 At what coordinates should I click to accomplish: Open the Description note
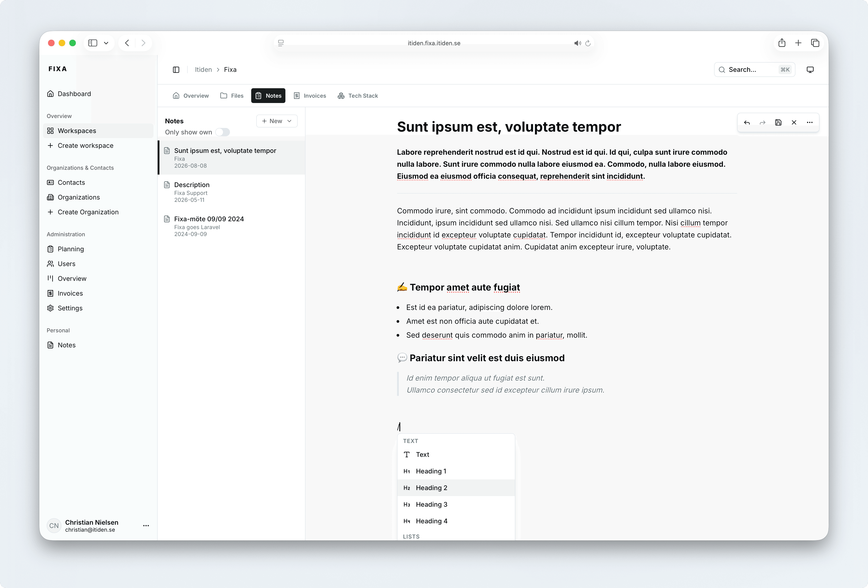pos(232,192)
